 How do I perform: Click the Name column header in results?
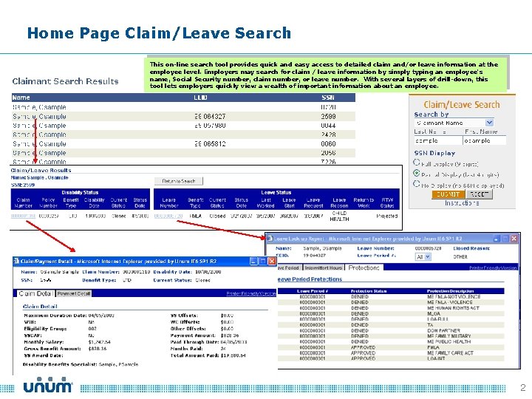(x=21, y=98)
